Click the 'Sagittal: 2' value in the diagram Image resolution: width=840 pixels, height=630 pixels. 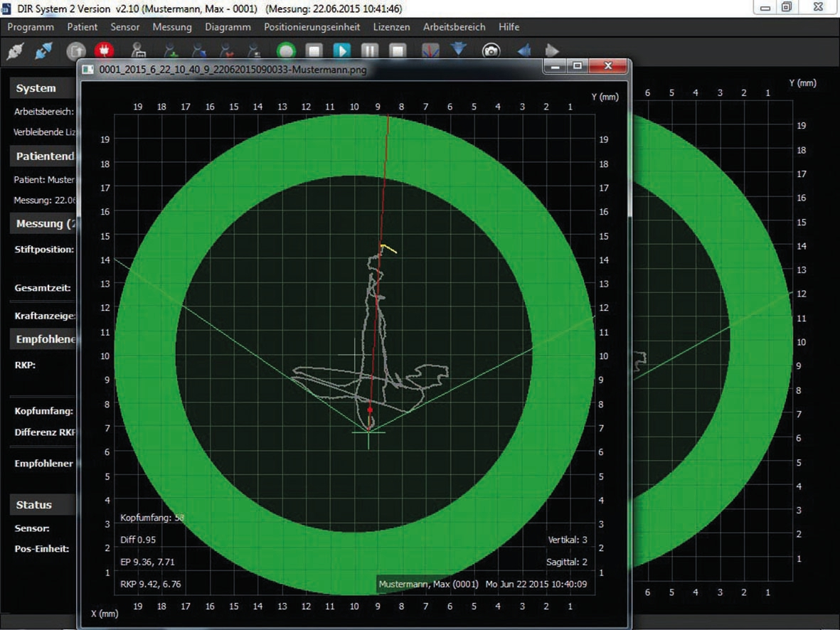click(567, 562)
